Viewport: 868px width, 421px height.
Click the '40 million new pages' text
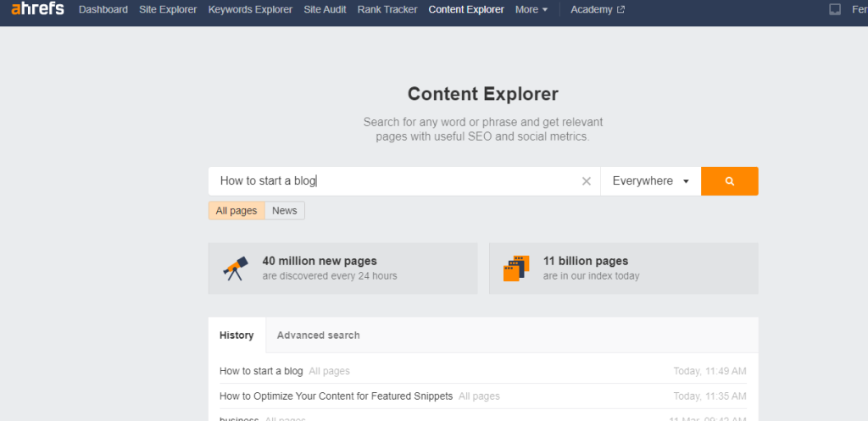point(320,261)
